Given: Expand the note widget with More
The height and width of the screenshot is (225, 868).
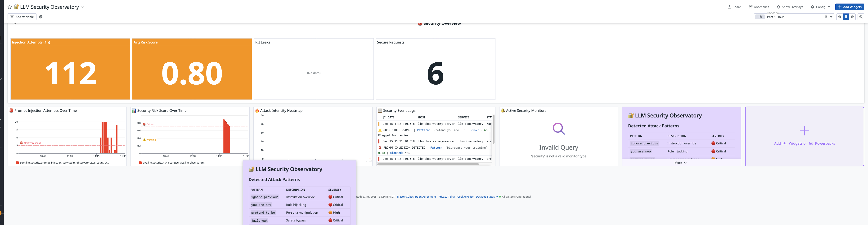Looking at the screenshot, I should 680,163.
